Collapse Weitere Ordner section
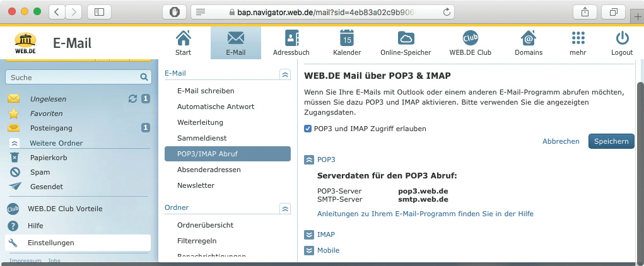 tap(15, 143)
